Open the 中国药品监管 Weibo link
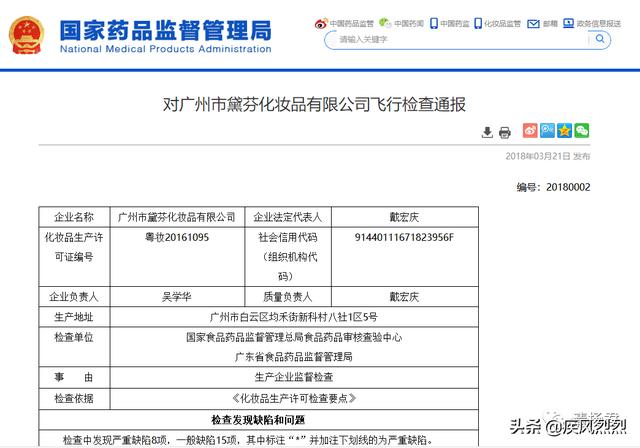The height and width of the screenshot is (448, 640). (344, 24)
